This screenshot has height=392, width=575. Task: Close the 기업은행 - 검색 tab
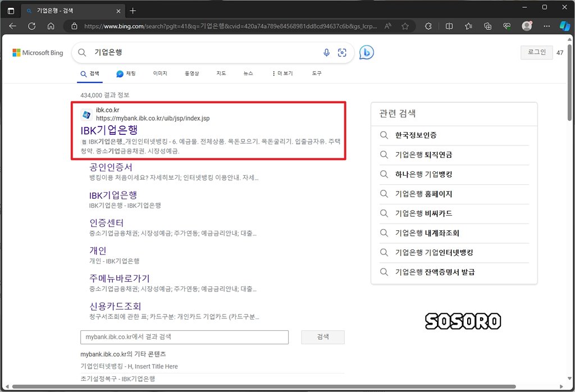tap(118, 11)
